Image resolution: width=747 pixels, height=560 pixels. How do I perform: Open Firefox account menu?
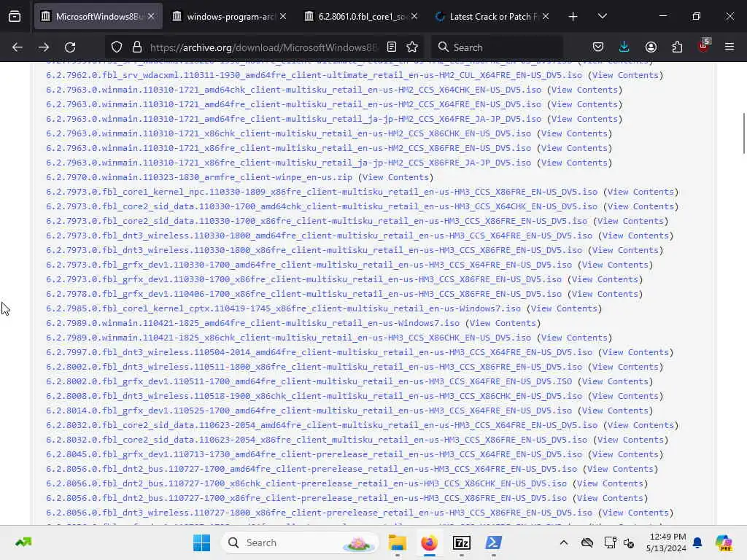(651, 47)
